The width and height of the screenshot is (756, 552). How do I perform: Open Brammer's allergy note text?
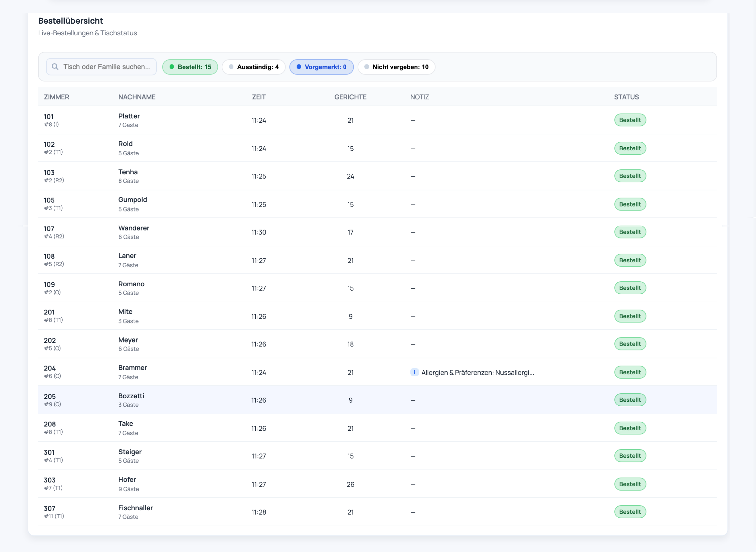[x=478, y=372]
